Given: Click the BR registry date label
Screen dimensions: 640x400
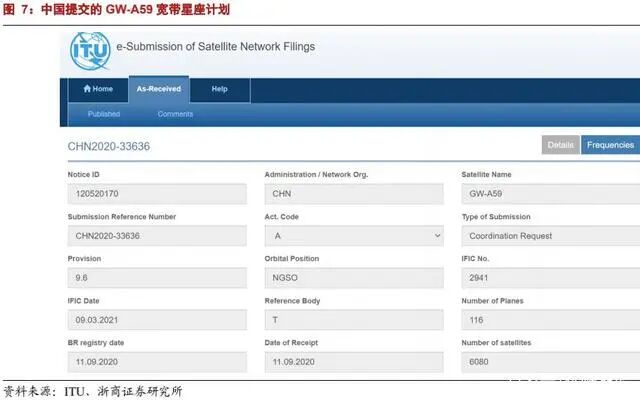Looking at the screenshot, I should tap(96, 343).
